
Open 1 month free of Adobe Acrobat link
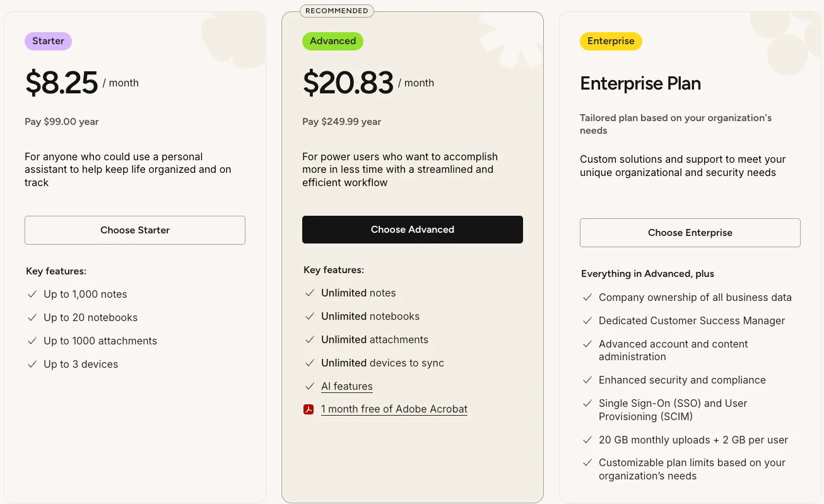tap(394, 409)
